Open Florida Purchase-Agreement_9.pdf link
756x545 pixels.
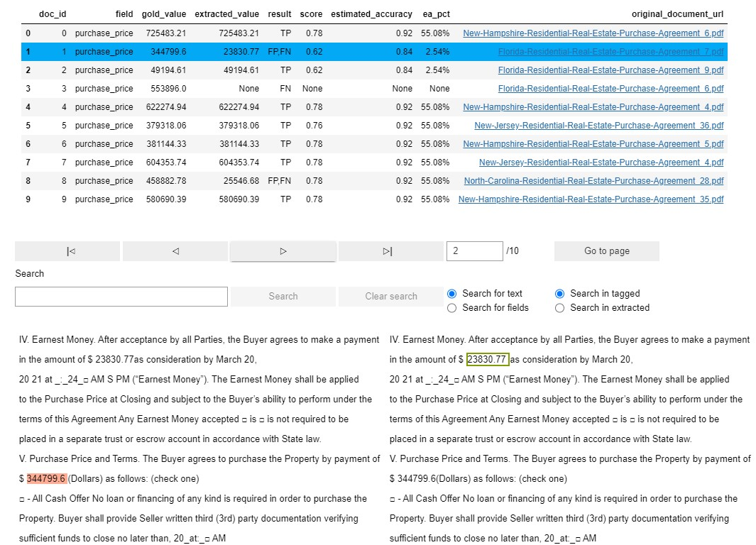pos(611,70)
